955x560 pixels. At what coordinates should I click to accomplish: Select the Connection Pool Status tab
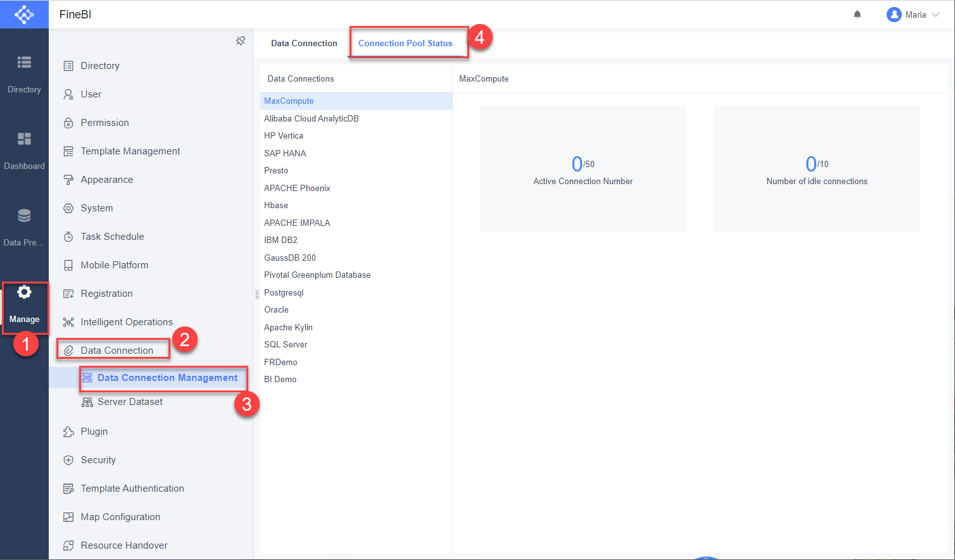point(405,43)
